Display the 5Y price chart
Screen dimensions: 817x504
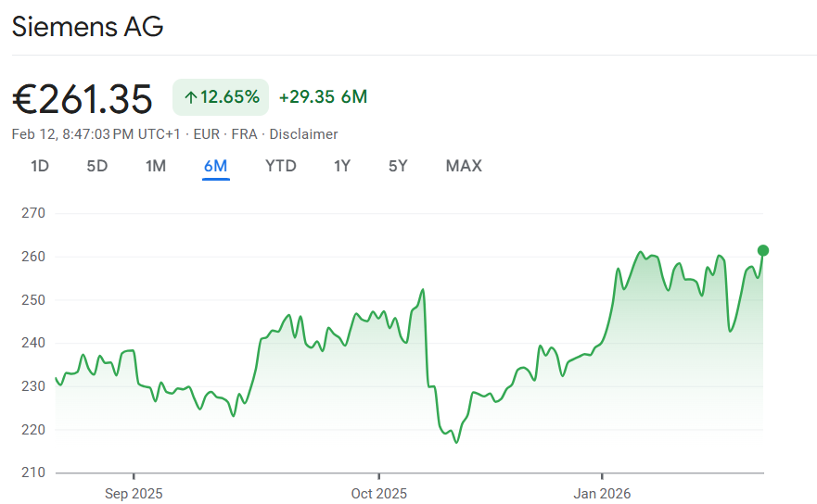point(398,167)
